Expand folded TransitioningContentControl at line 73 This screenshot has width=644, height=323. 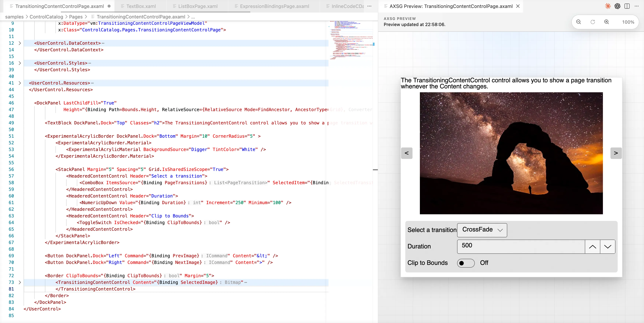point(20,282)
